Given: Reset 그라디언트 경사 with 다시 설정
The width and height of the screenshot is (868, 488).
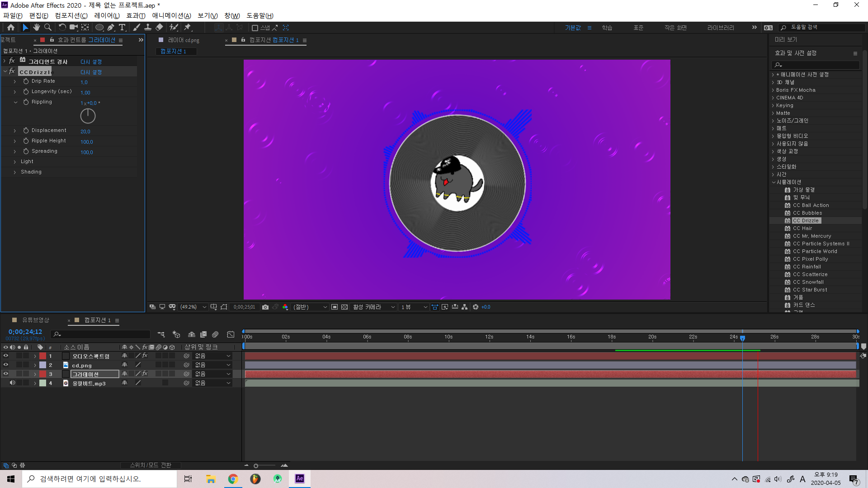Looking at the screenshot, I should coord(91,62).
